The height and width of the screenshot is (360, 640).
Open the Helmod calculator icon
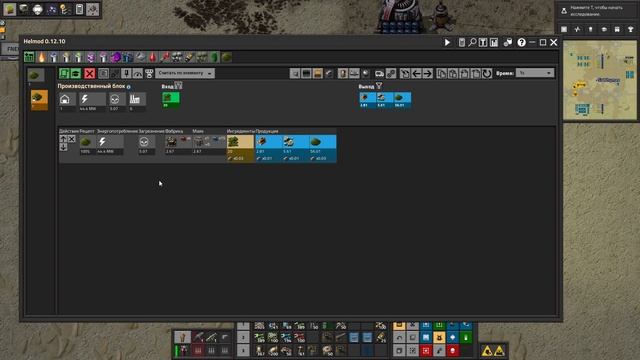(x=462, y=42)
